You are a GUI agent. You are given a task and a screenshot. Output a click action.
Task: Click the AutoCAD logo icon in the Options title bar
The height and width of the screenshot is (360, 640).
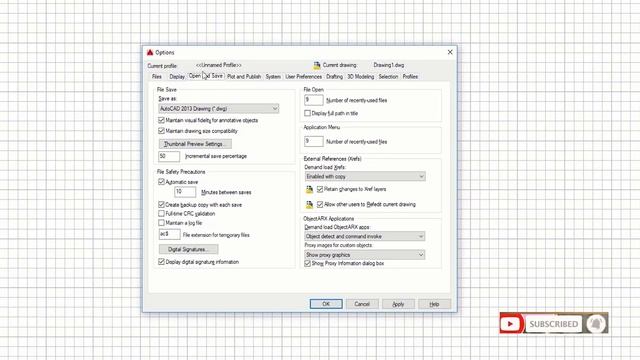(150, 52)
